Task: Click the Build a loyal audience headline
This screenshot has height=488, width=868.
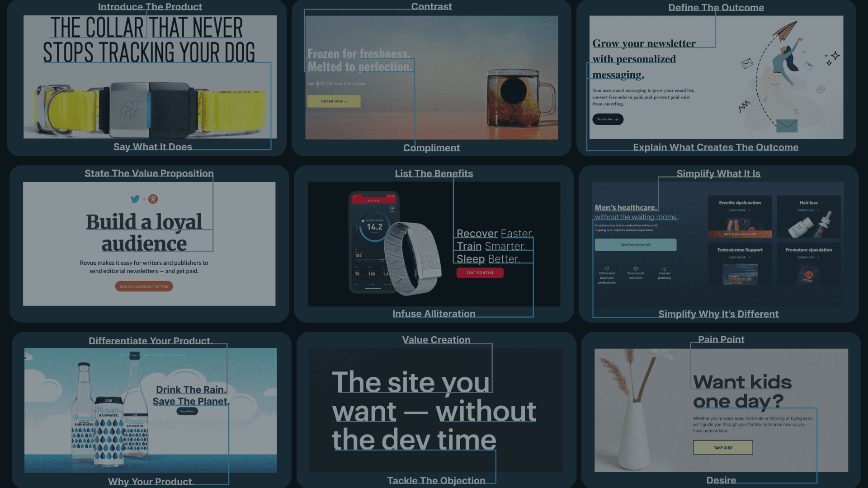Action: coord(144,233)
